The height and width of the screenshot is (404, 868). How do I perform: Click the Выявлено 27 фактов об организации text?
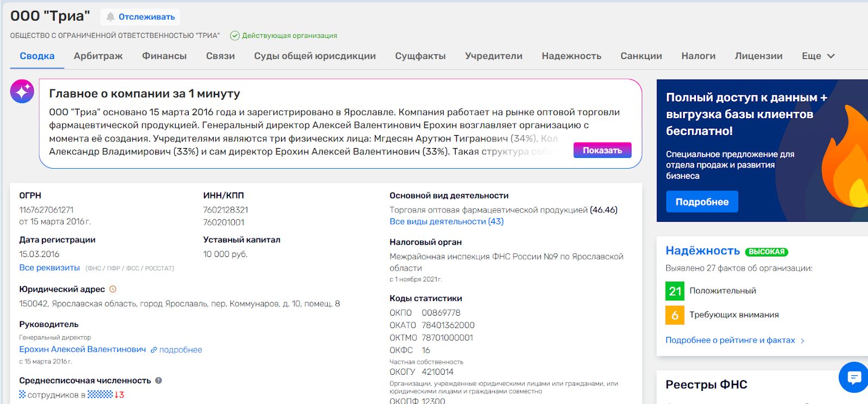(x=739, y=268)
